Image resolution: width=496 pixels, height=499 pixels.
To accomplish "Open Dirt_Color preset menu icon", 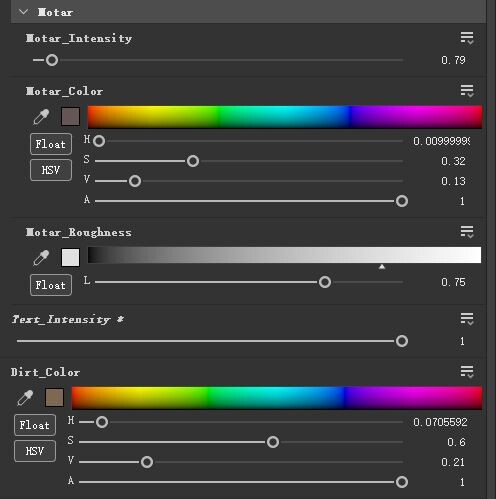I will click(x=467, y=371).
